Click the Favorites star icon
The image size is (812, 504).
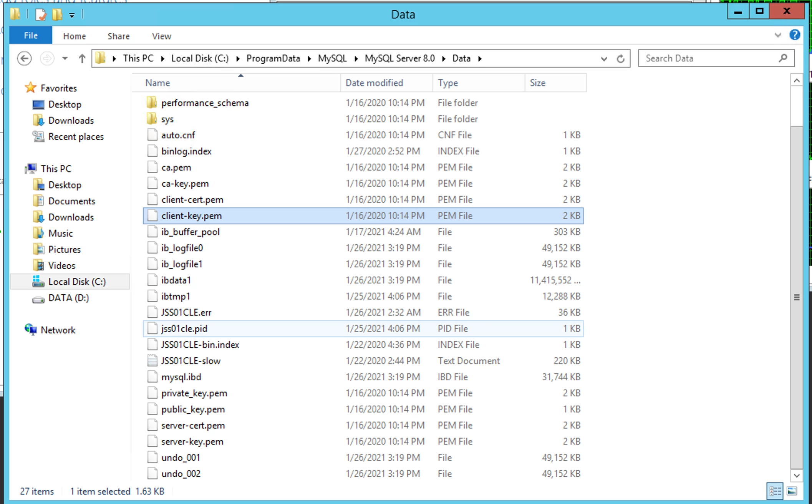click(30, 88)
